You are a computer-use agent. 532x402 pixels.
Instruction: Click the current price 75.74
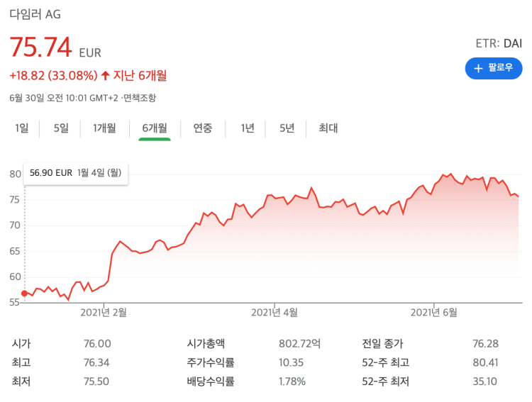click(x=40, y=47)
